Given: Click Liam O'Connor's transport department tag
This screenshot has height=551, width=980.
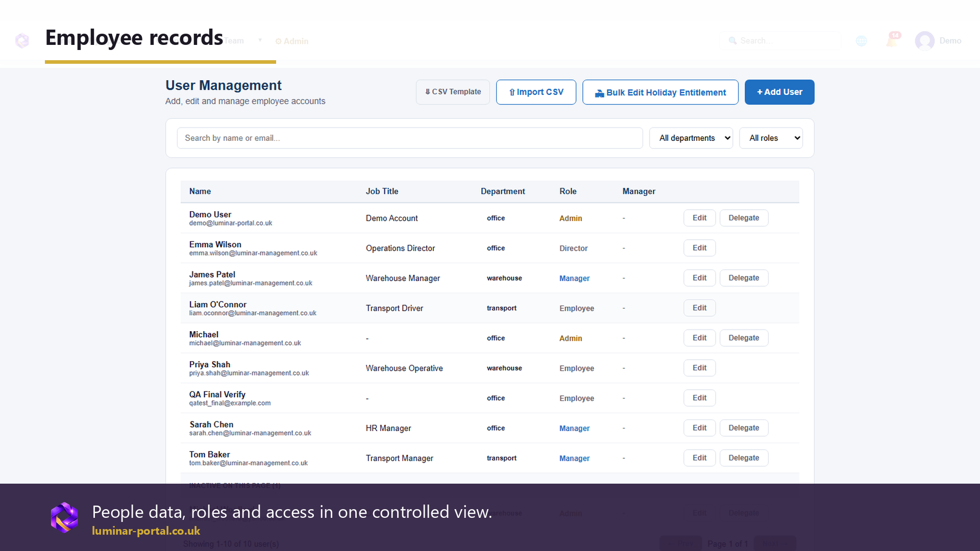Looking at the screenshot, I should [501, 308].
